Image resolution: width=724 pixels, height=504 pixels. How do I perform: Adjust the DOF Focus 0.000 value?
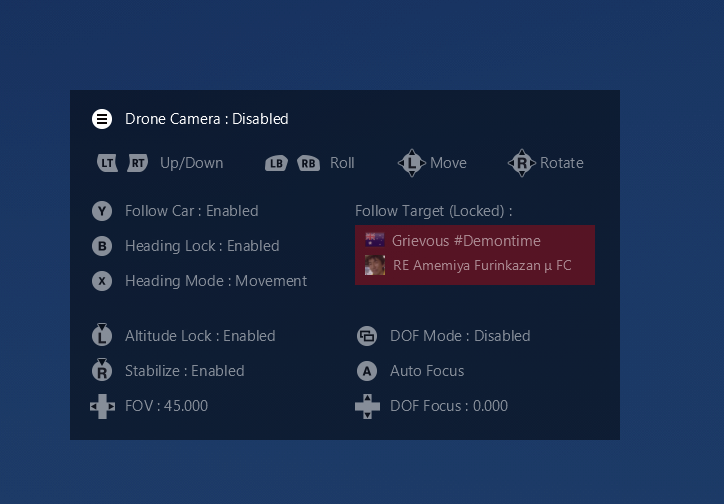pos(449,406)
